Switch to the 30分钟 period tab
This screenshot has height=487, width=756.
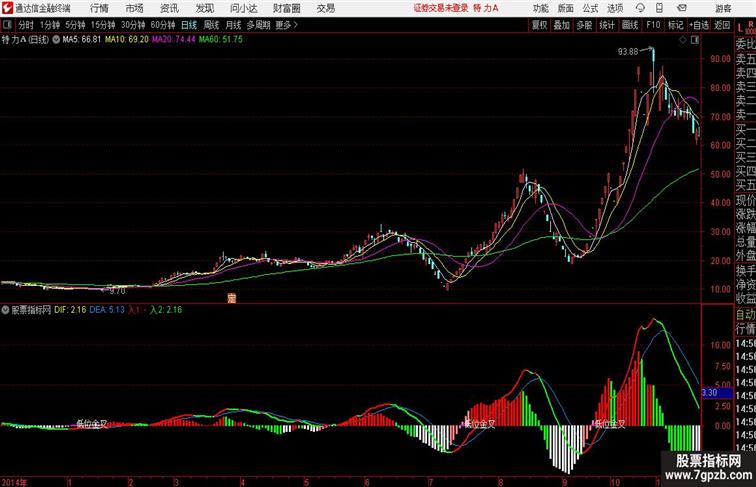[133, 25]
